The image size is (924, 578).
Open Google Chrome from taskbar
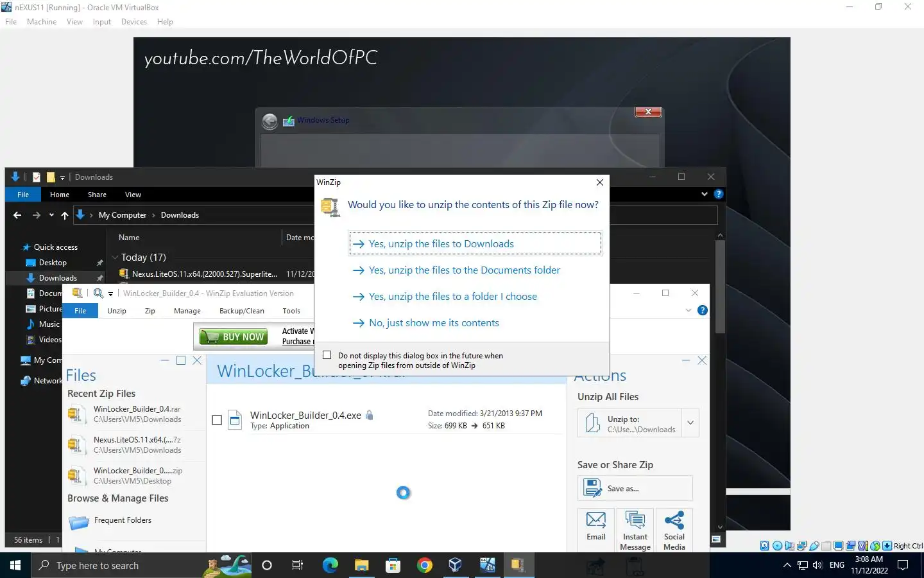424,565
